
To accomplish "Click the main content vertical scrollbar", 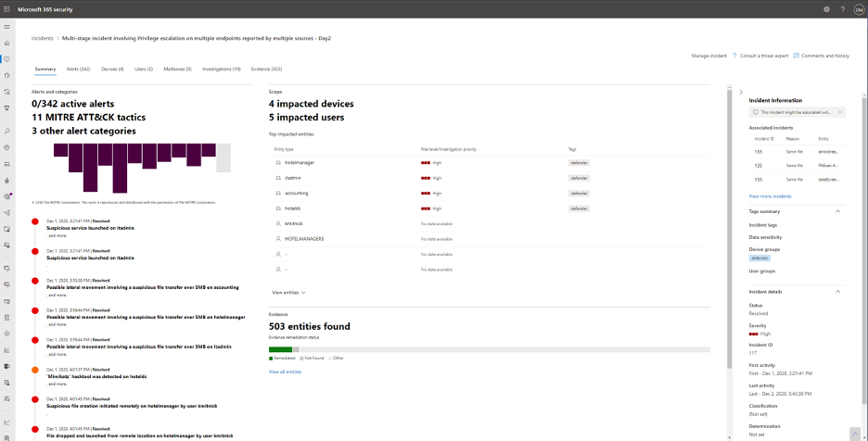I will tap(729, 229).
